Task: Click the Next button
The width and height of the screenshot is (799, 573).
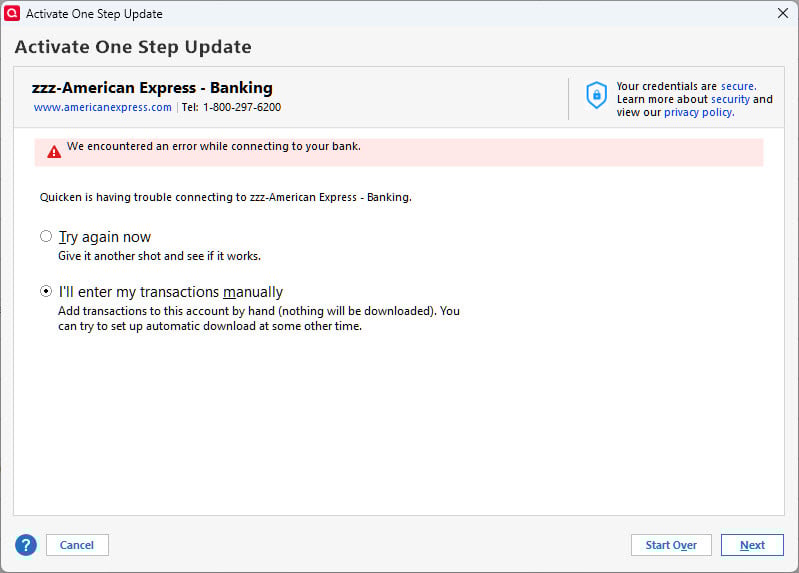Action: click(752, 545)
